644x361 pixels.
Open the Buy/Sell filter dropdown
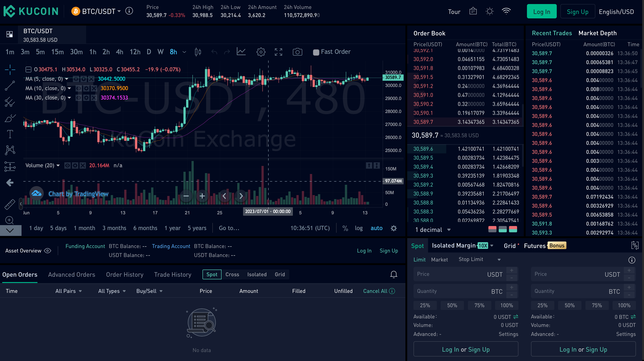pos(149,291)
